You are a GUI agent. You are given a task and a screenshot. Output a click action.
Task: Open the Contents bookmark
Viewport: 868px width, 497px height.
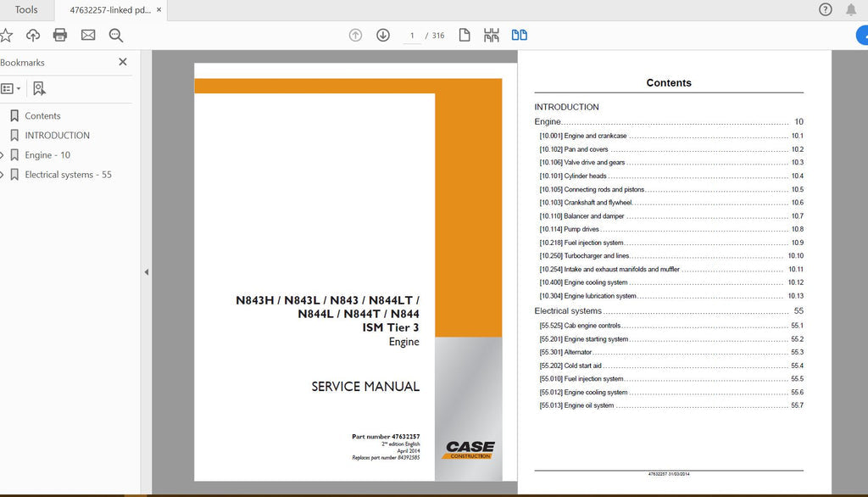[42, 116]
